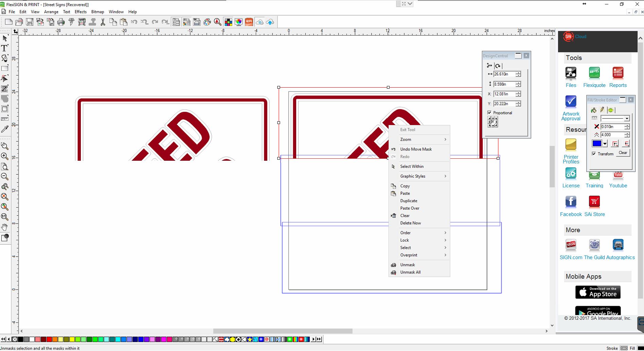Viewport: 644px width, 351px height.
Task: Select center anchor point in DesignCentral grid
Action: click(x=493, y=122)
